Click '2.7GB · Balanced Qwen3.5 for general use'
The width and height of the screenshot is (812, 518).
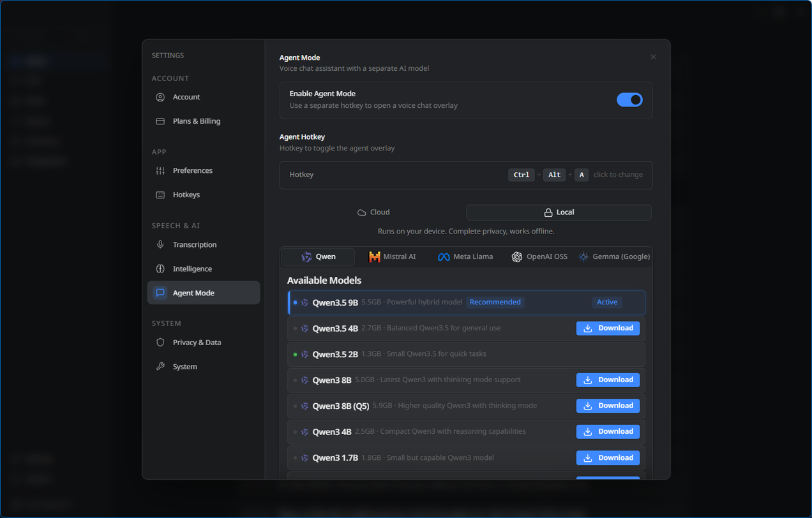coord(431,328)
